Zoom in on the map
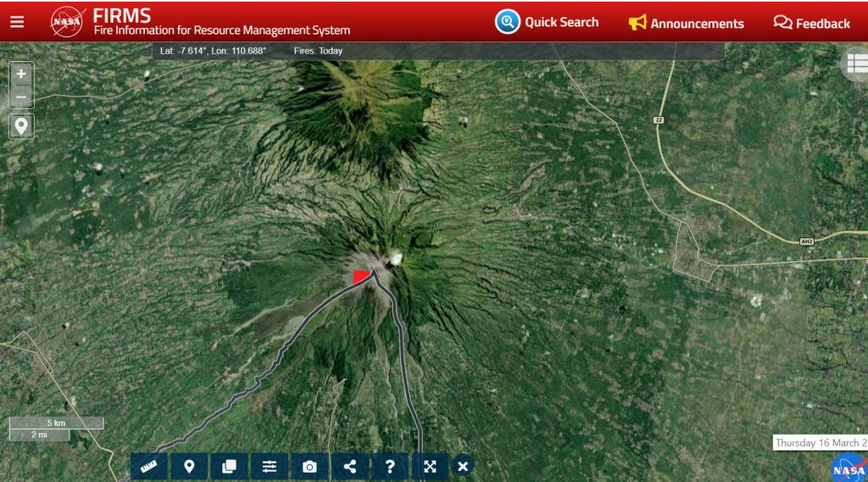This screenshot has height=482, width=868. point(21,74)
